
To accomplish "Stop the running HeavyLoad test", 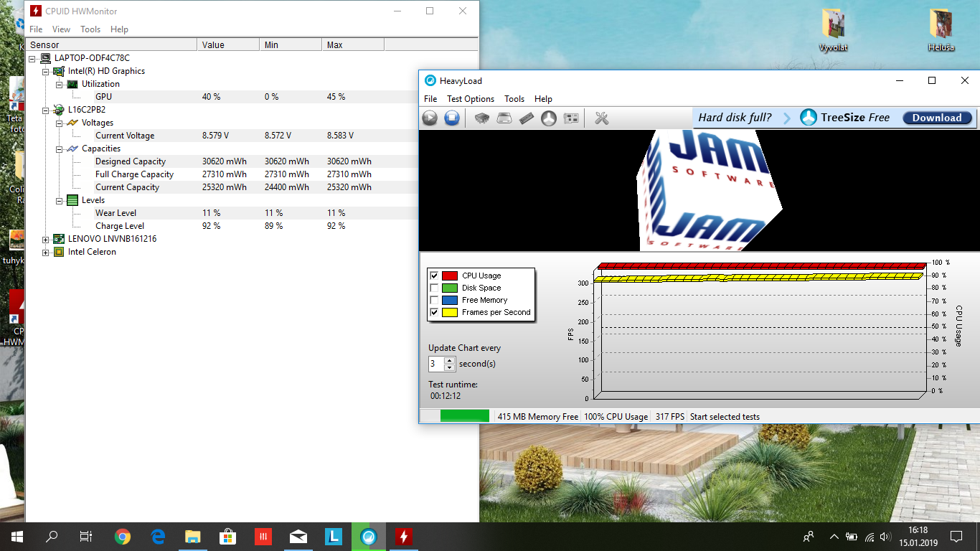I will [x=451, y=118].
